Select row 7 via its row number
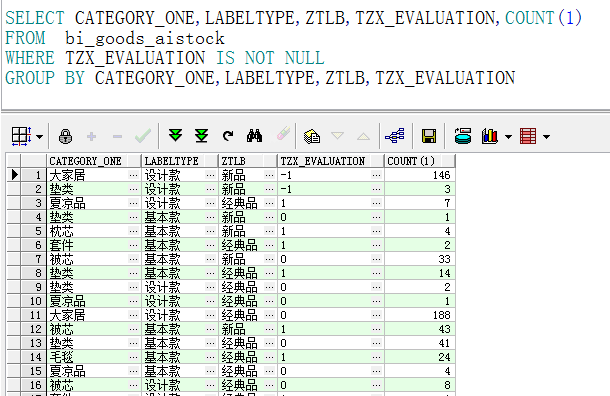Viewport: 610px width, 396px height. tap(33, 259)
